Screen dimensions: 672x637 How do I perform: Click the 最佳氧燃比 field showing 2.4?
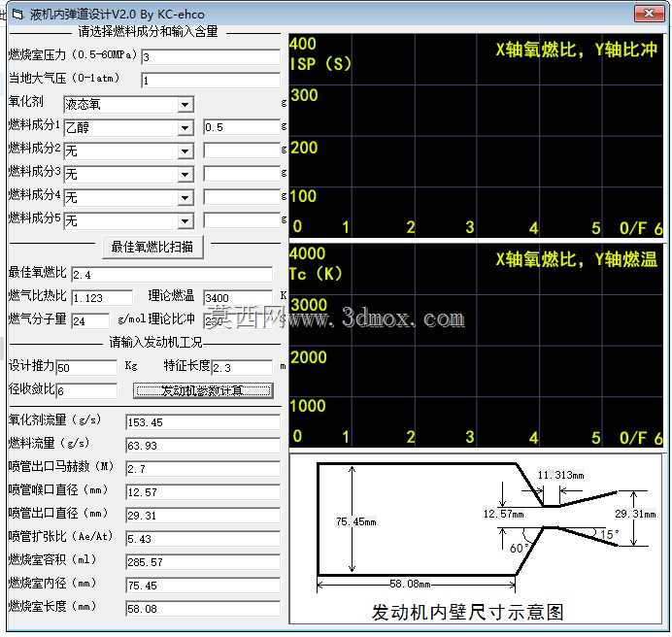(x=172, y=275)
